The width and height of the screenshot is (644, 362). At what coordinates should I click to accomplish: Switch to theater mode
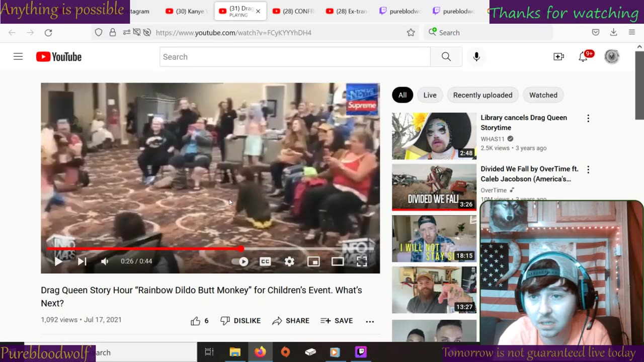point(338,261)
